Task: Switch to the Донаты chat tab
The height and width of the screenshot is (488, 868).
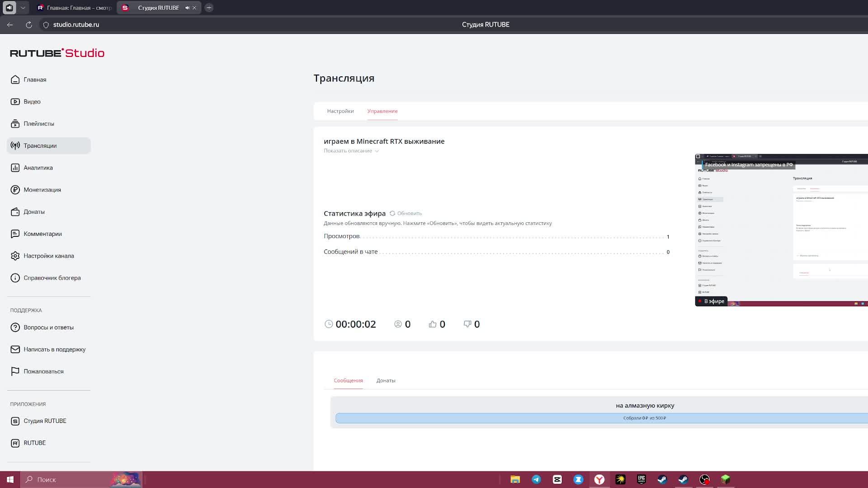Action: point(386,380)
